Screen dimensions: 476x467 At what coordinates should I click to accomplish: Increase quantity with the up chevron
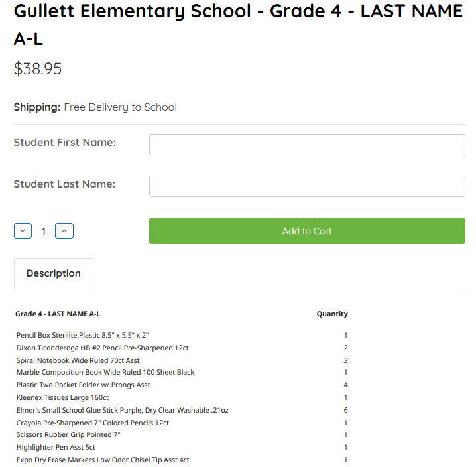point(64,231)
